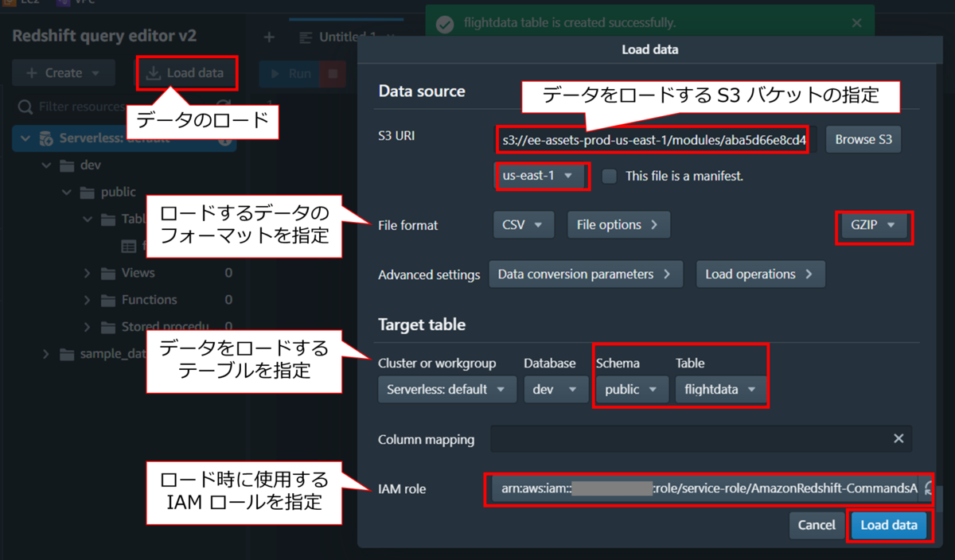Open Load operations settings
The width and height of the screenshot is (955, 560).
click(x=760, y=274)
